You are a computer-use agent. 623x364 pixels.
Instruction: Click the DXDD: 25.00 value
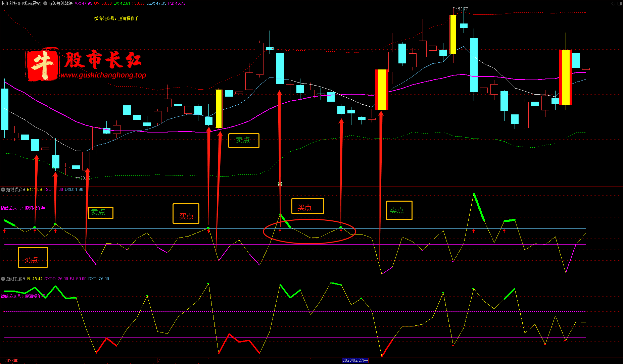pyautogui.click(x=56, y=279)
